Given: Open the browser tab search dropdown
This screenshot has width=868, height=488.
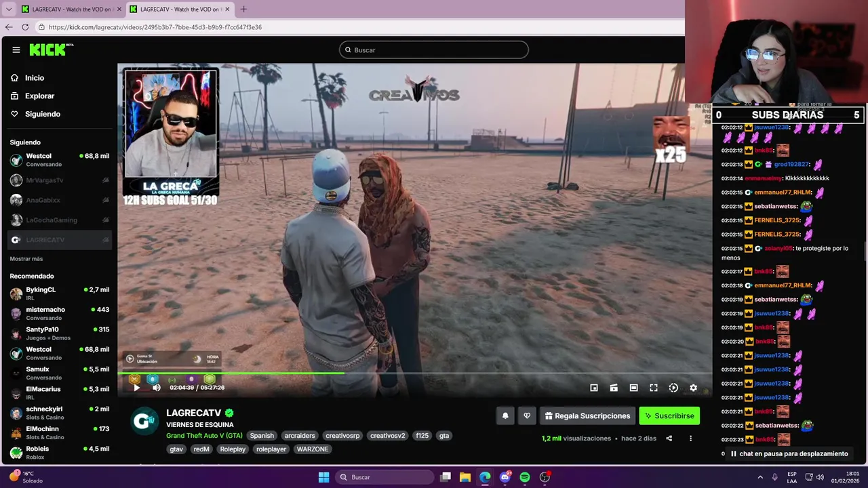Looking at the screenshot, I should tap(8, 9).
